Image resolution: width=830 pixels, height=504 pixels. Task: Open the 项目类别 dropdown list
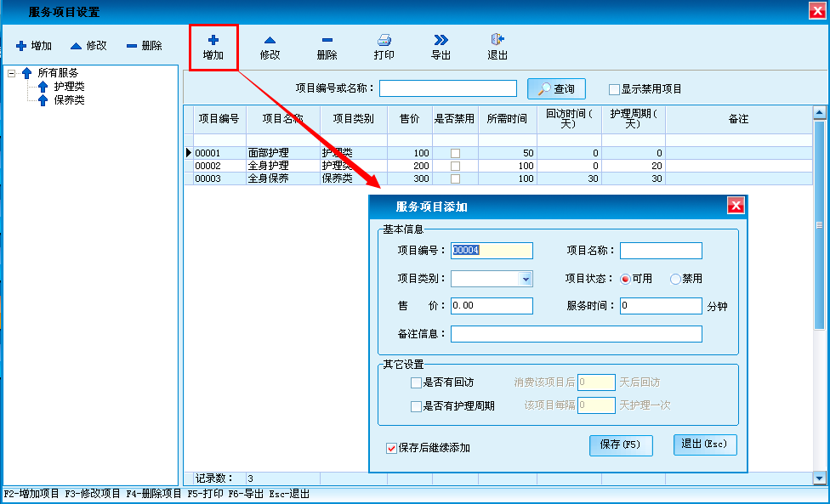pyautogui.click(x=526, y=279)
